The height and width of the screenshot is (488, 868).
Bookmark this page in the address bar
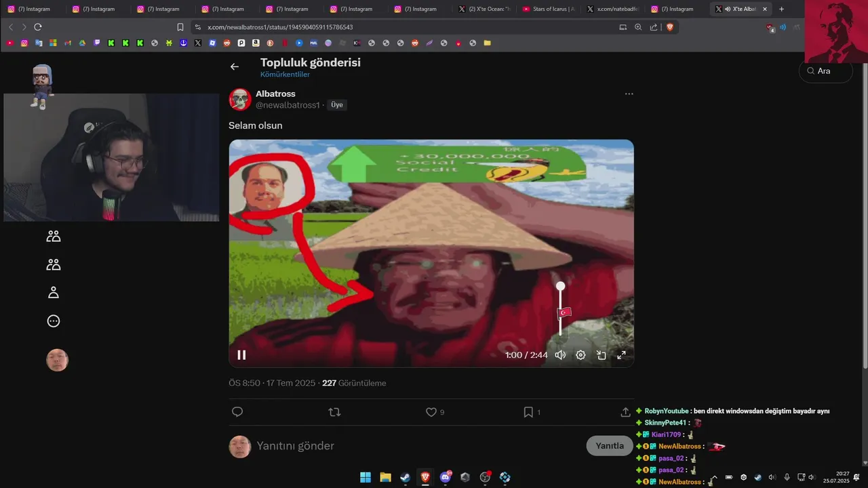180,27
